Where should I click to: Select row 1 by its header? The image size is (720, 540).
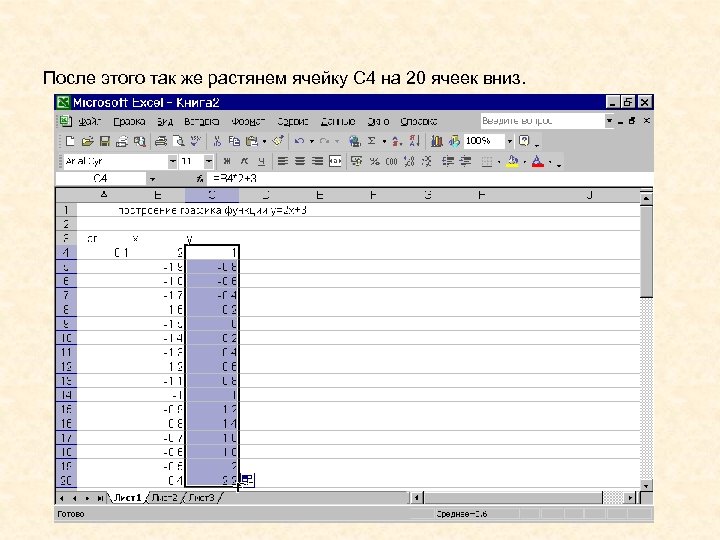(66, 210)
